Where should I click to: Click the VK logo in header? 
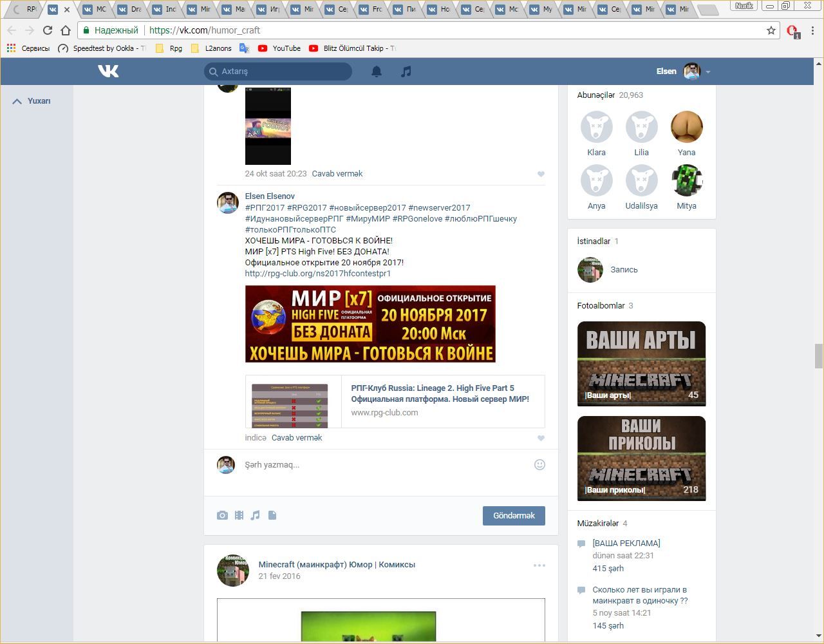(108, 71)
